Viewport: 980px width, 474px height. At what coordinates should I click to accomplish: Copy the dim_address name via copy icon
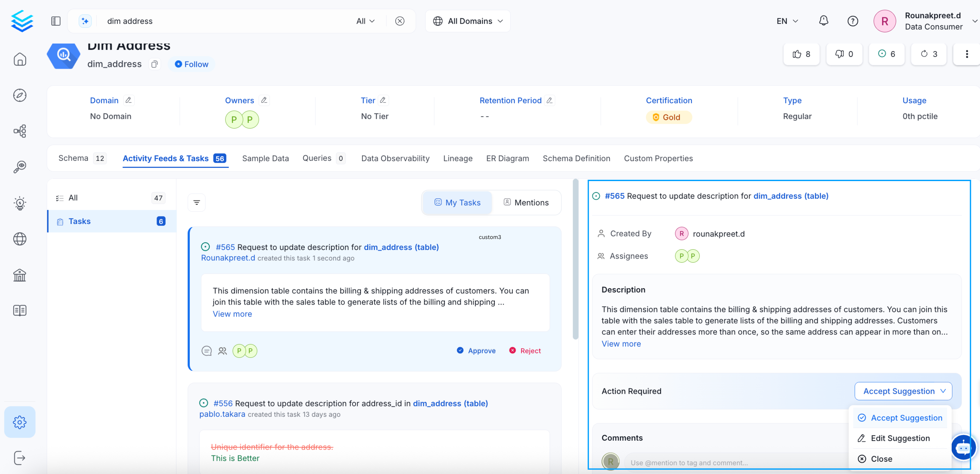154,64
